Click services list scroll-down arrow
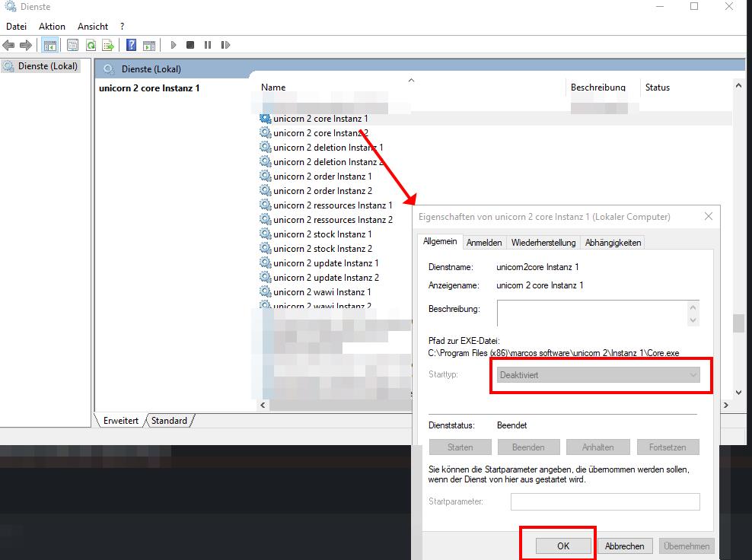This screenshot has height=560, width=752. tap(738, 392)
